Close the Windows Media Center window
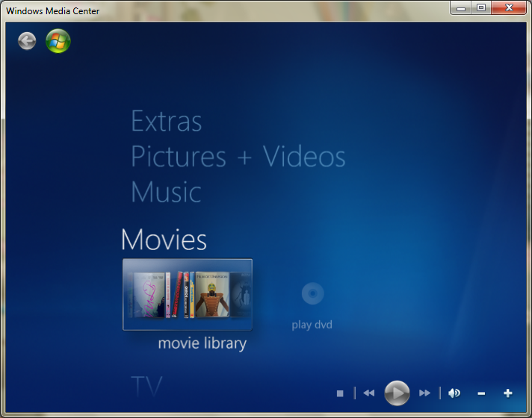This screenshot has height=418, width=532. (x=510, y=8)
